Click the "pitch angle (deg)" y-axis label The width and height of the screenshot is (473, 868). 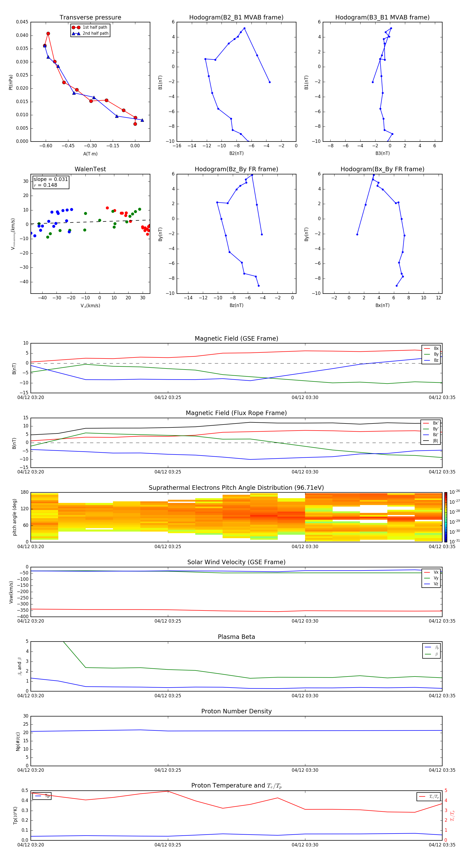(x=14, y=517)
